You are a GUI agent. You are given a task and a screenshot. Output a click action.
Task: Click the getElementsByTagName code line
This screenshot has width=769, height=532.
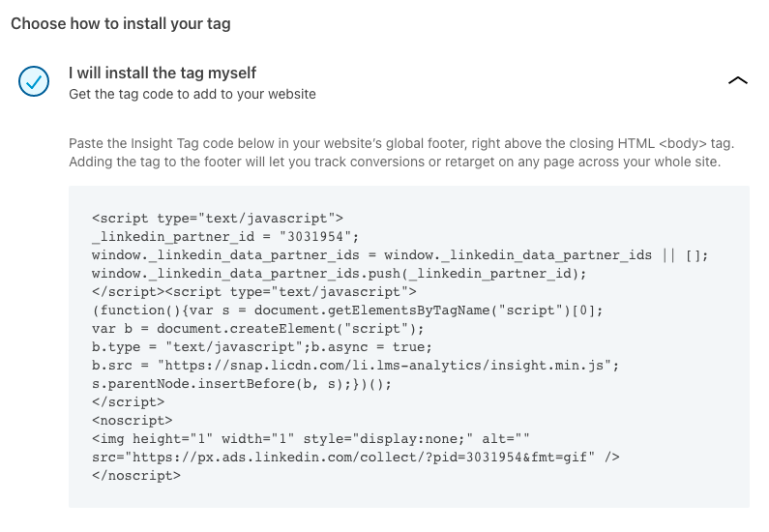pyautogui.click(x=347, y=310)
